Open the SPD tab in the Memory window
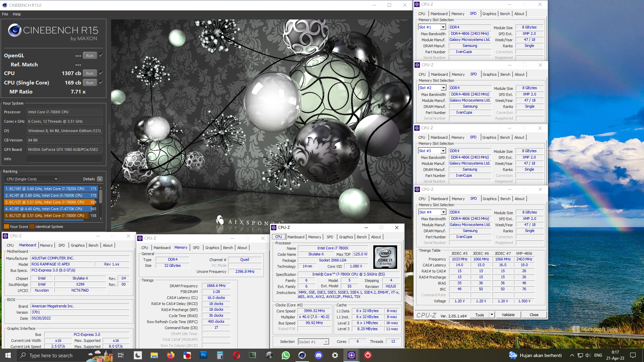The height and width of the screenshot is (362, 644). (196, 248)
